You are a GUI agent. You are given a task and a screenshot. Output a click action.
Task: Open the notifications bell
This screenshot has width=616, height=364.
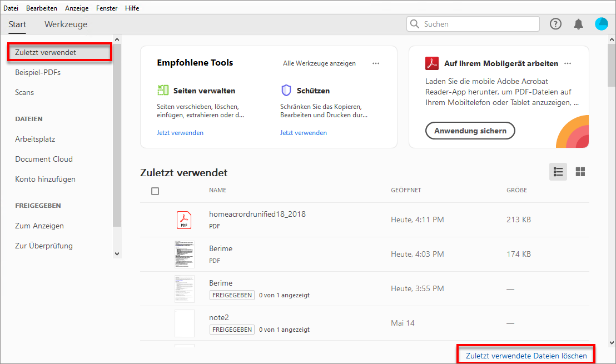(x=579, y=24)
